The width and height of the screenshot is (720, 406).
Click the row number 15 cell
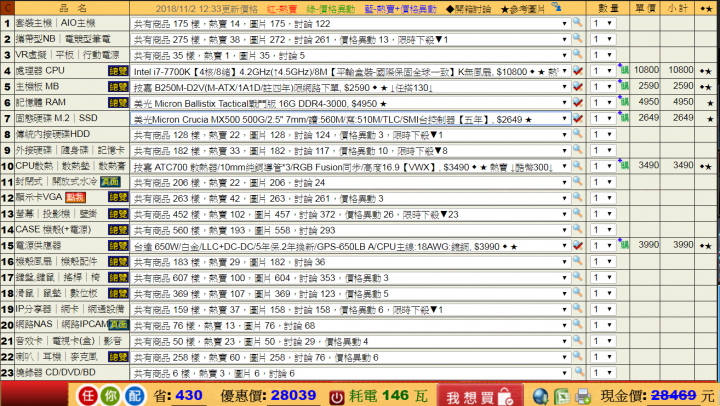click(7, 246)
